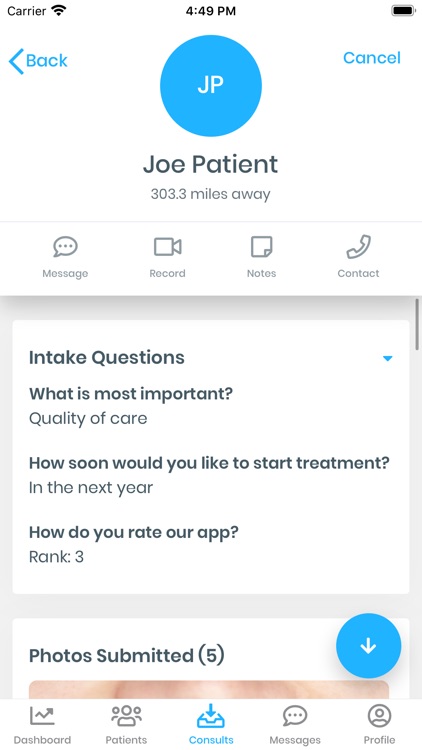This screenshot has height=750, width=422.
Task: Click the vertical scrollbar handle
Action: (x=417, y=324)
